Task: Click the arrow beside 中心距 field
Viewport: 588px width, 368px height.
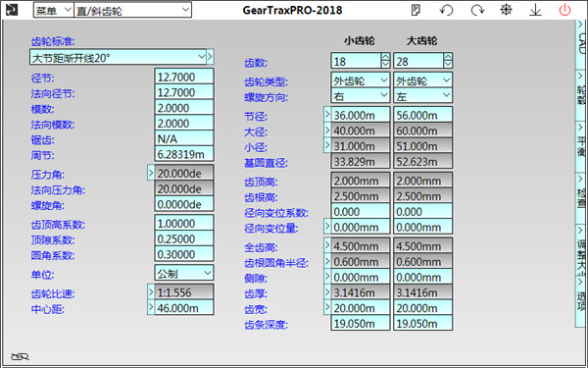Action: [x=151, y=307]
